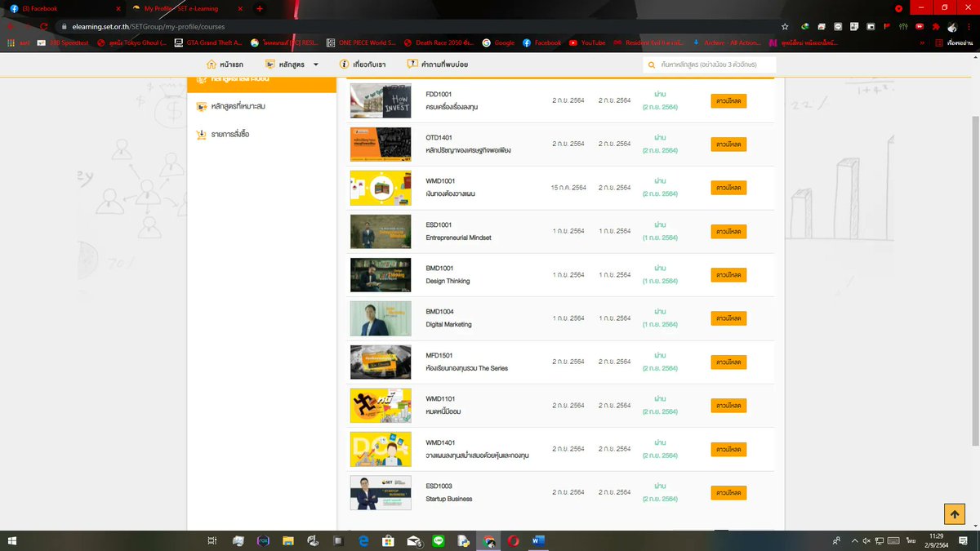Open the คำถามที่พบบ่อย menu item

tap(445, 64)
